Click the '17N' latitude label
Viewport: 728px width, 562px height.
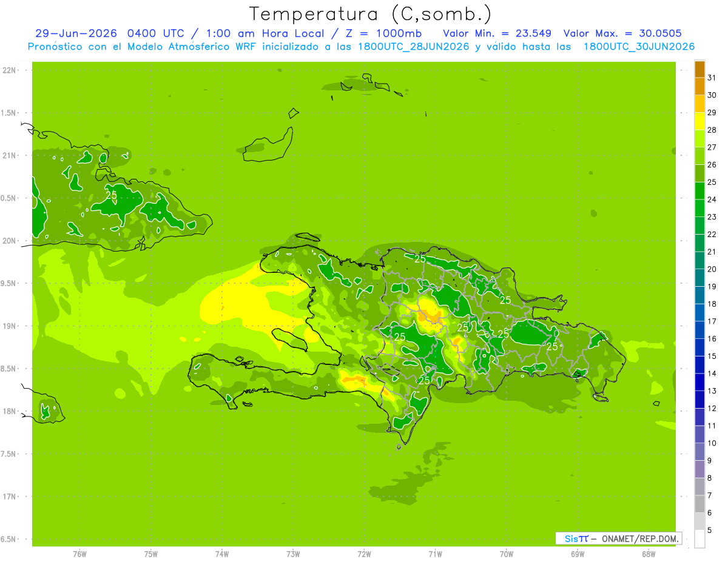(x=8, y=497)
